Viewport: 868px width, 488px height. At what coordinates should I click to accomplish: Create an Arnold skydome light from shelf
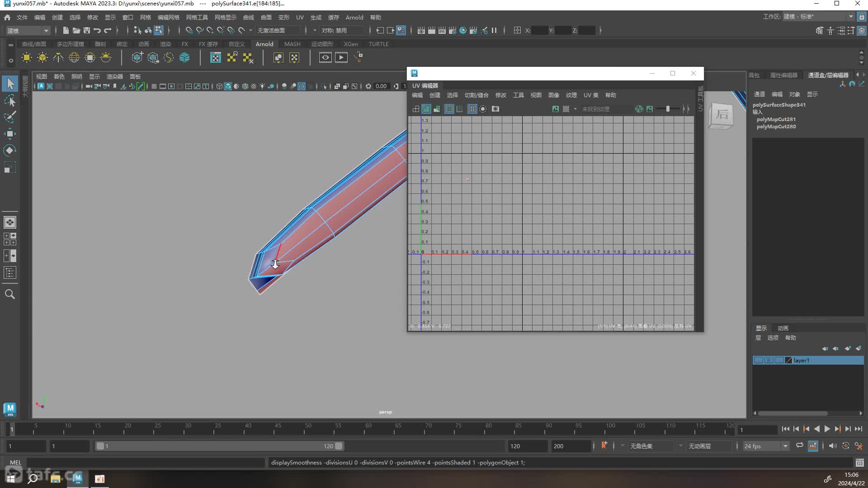click(74, 57)
